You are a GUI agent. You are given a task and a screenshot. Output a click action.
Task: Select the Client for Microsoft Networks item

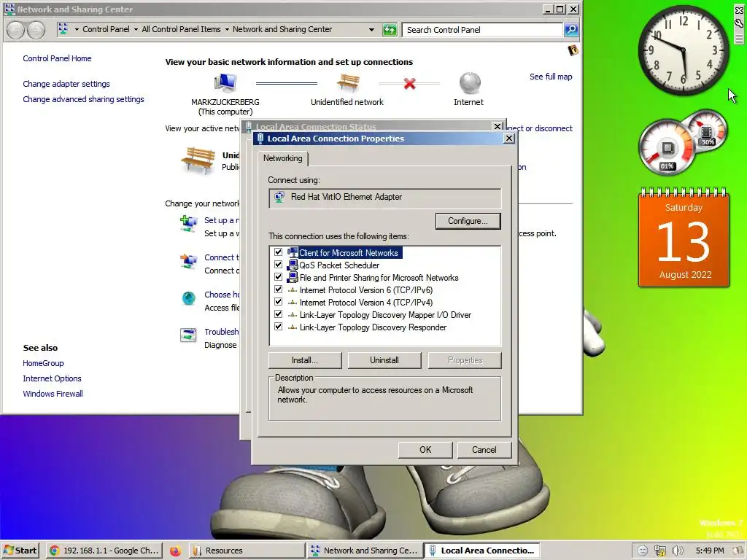tap(348, 253)
